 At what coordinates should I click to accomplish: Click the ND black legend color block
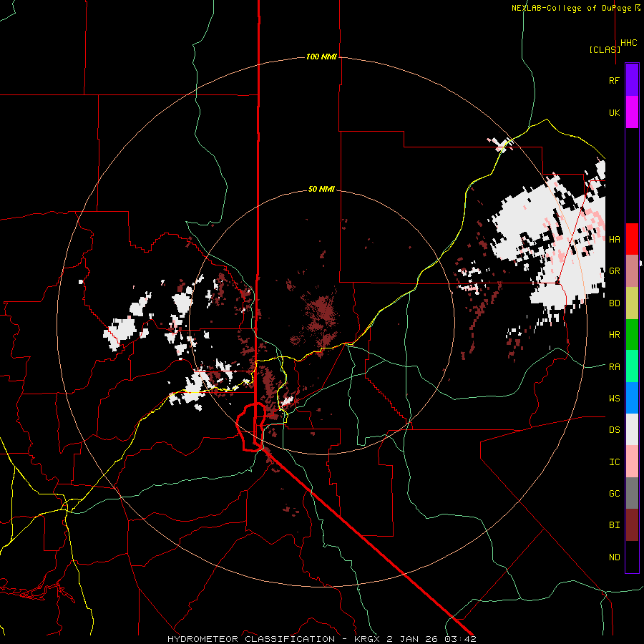point(632,557)
